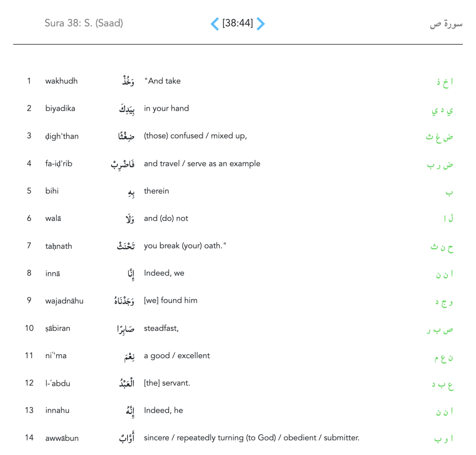The image size is (476, 455).
Task: Click the Arabic word beside 'steadfast'
Action: pos(126,329)
